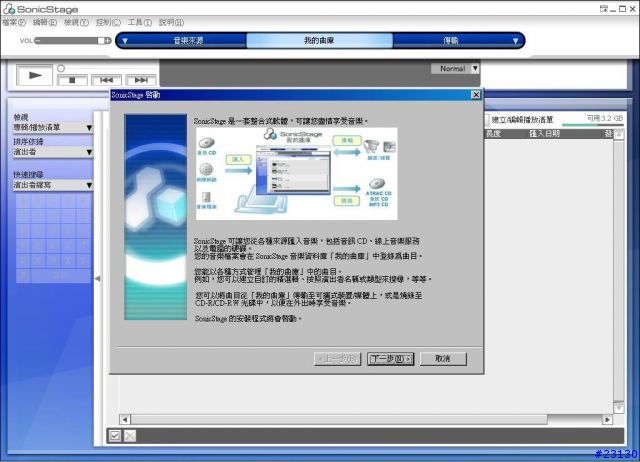Open the 工具(T) menu
The image size is (640, 462).
(x=140, y=22)
